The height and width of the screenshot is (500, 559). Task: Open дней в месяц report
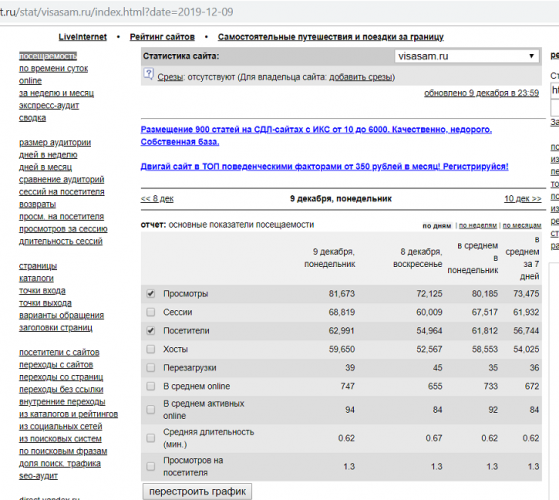coord(45,167)
